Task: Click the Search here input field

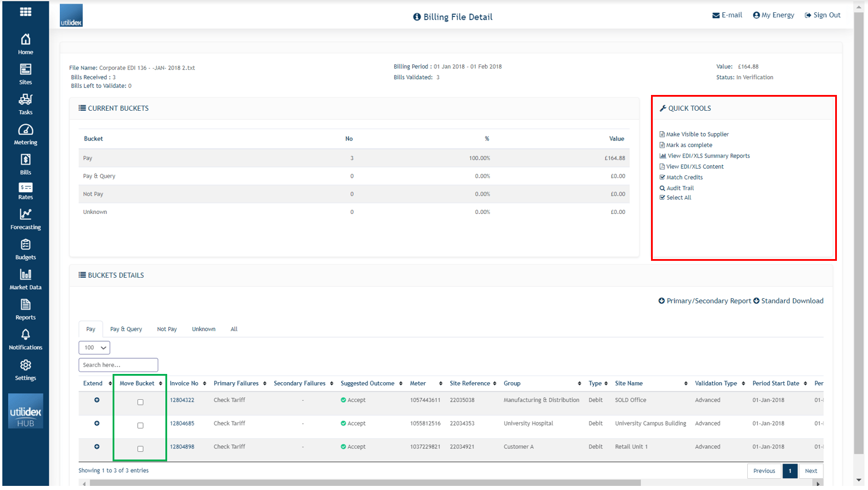Action: click(118, 365)
